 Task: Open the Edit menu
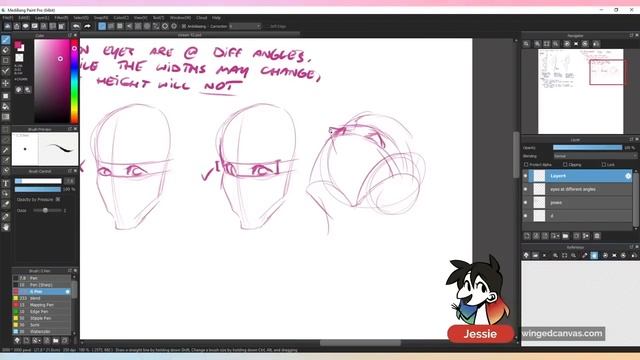(24, 18)
